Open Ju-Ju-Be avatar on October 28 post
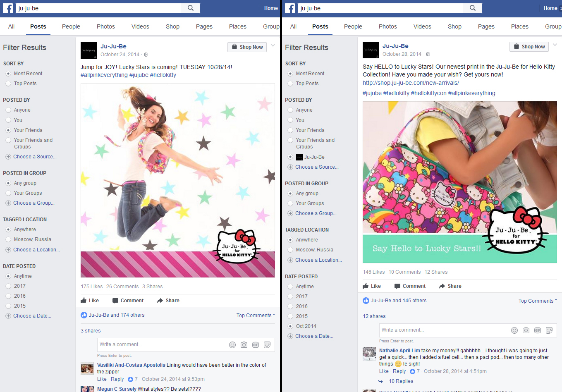 [371, 50]
